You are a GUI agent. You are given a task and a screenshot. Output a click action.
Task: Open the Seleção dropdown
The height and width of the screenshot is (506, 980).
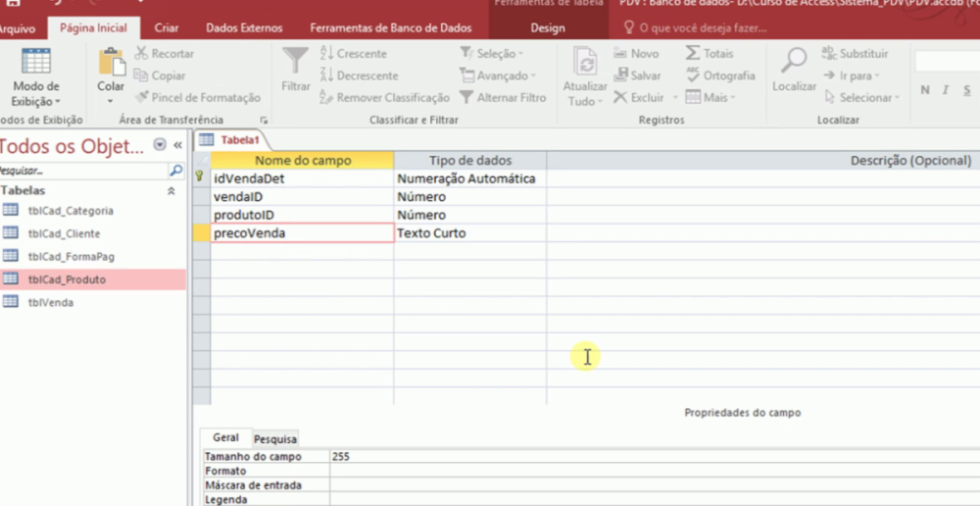492,54
